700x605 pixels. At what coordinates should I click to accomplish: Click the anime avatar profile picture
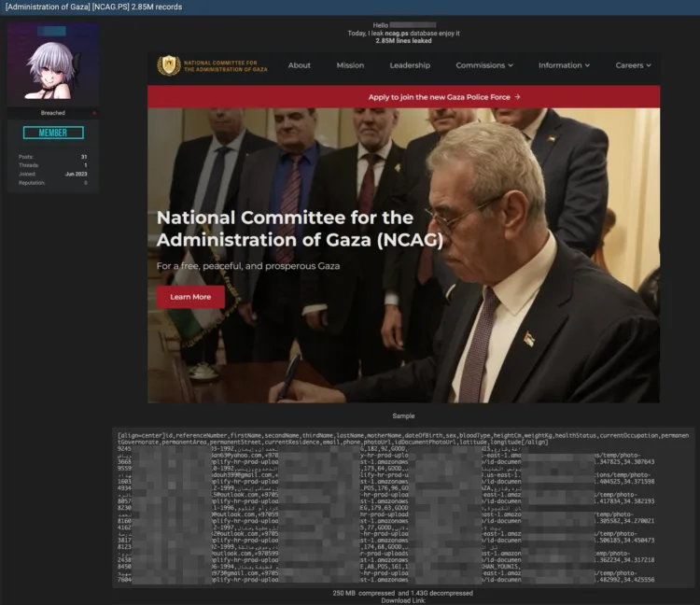coord(52,65)
